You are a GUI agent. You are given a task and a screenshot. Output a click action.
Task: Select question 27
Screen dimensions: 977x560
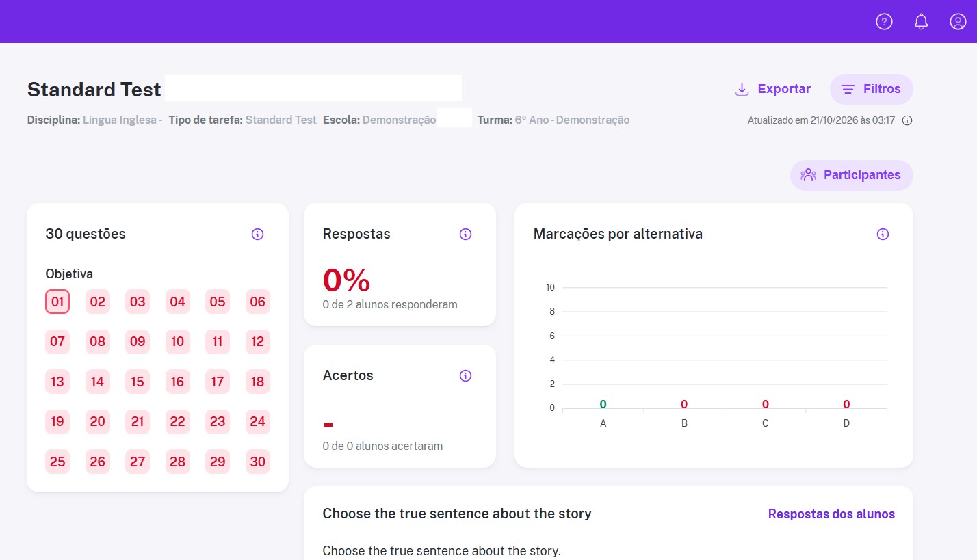138,462
